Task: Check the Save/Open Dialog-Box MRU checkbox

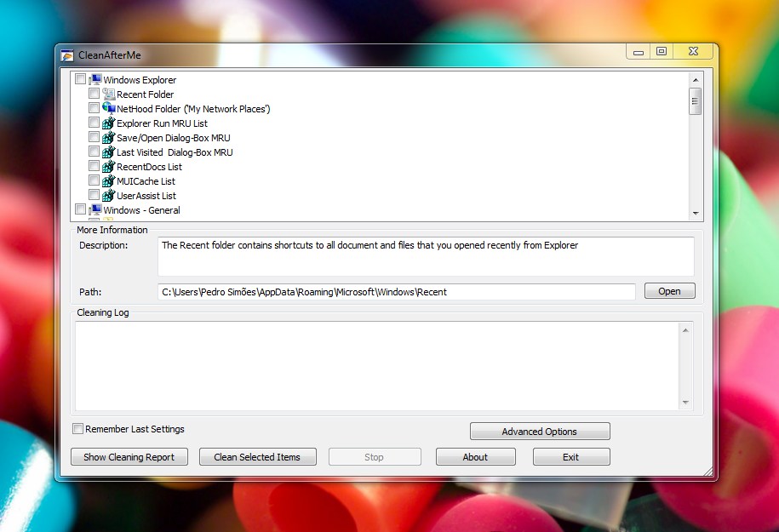Action: pyautogui.click(x=94, y=136)
